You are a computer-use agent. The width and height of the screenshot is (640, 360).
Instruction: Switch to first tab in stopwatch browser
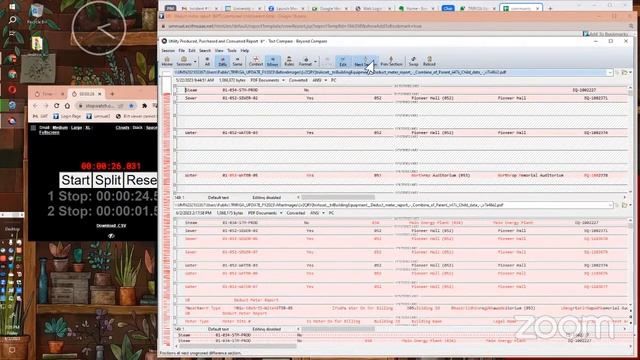pyautogui.click(x=48, y=94)
